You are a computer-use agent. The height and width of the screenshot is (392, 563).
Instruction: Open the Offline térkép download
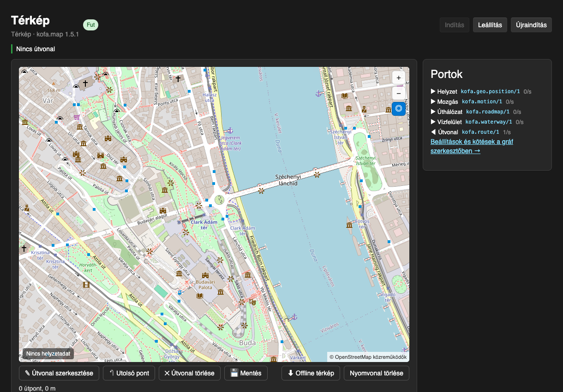click(311, 373)
